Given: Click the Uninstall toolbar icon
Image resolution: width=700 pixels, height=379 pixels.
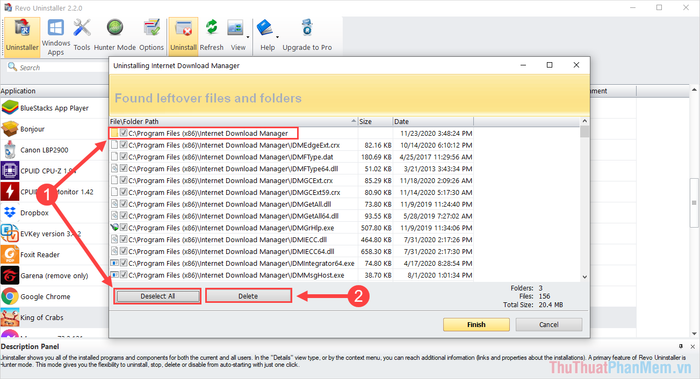Looking at the screenshot, I should click(183, 36).
